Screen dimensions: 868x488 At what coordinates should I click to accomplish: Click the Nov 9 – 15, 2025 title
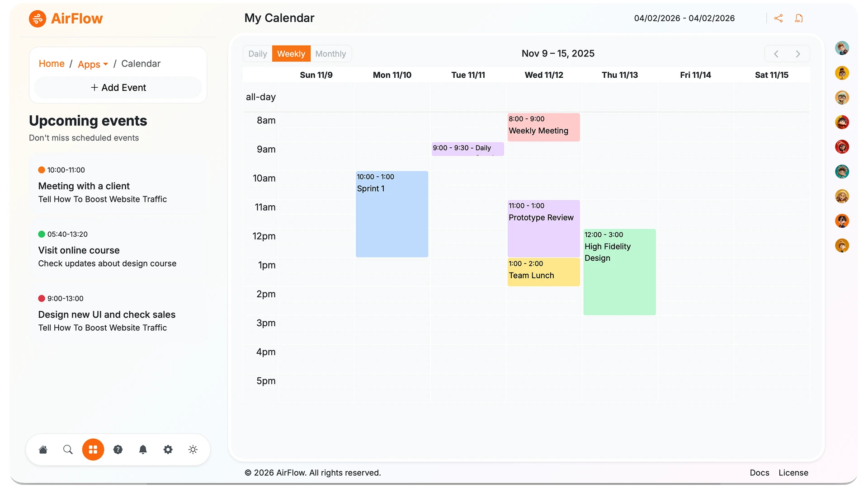(558, 53)
